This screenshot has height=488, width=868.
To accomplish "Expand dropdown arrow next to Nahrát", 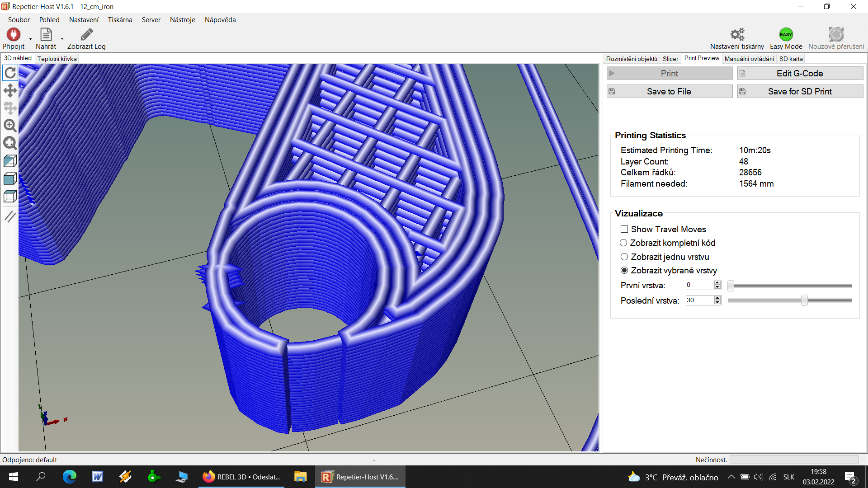I will pos(62,39).
